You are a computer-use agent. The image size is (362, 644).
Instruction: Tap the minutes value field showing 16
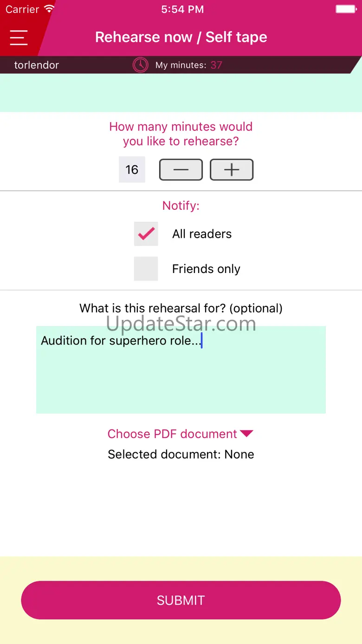[132, 169]
